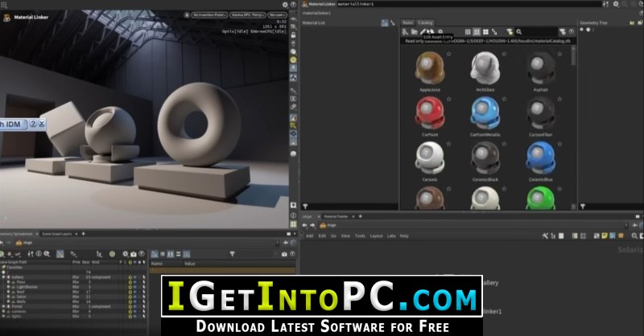Expand the Gallery prim in scene graph tree

click(4, 277)
